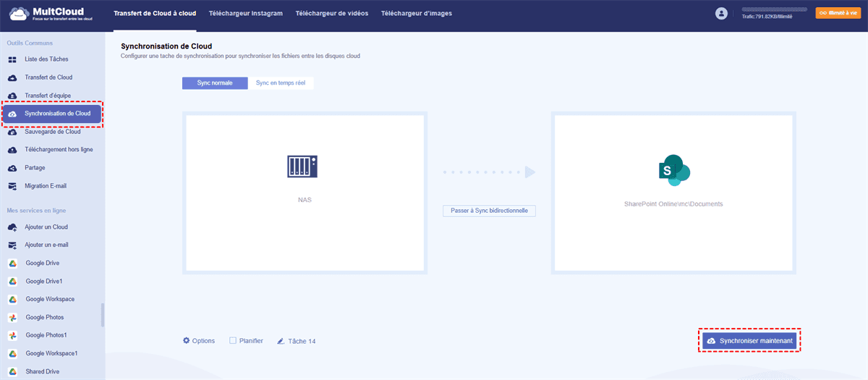868x380 pixels.
Task: Click the Options label
Action: coord(203,341)
